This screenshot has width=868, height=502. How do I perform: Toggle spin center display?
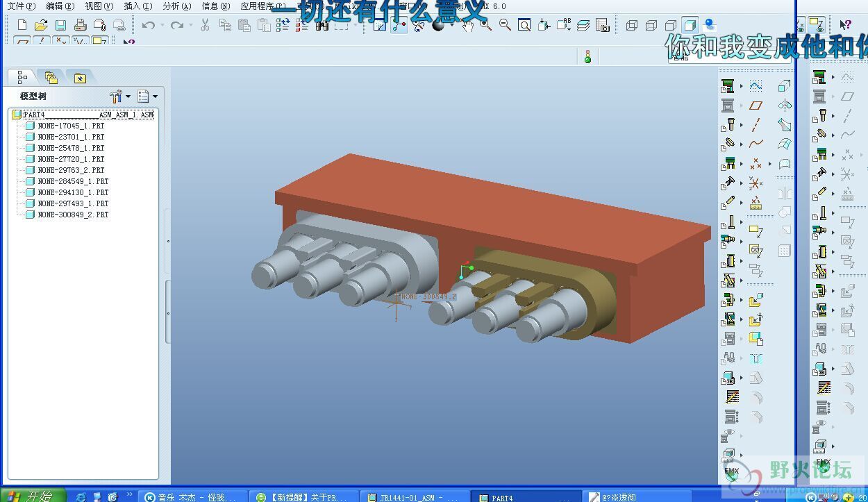[398, 26]
